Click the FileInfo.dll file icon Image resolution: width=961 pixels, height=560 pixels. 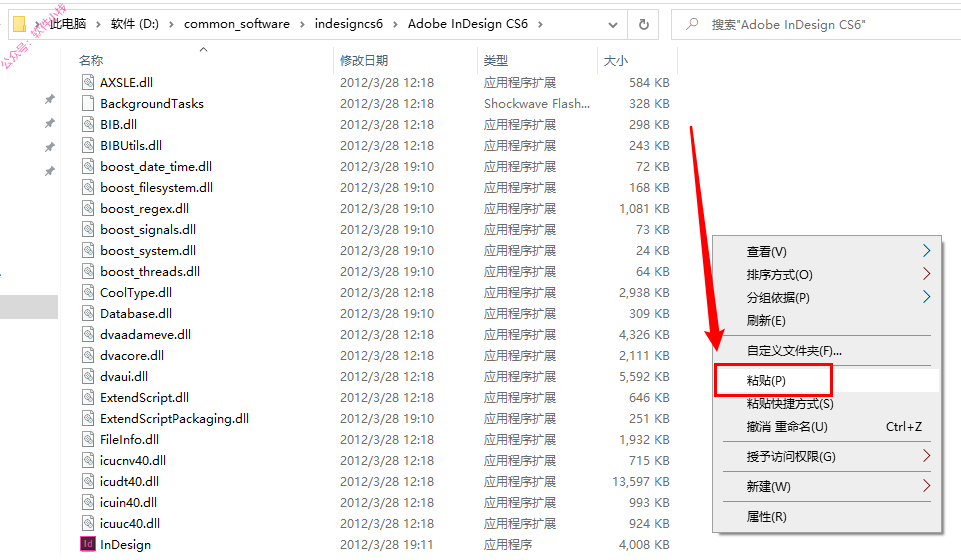coord(88,439)
